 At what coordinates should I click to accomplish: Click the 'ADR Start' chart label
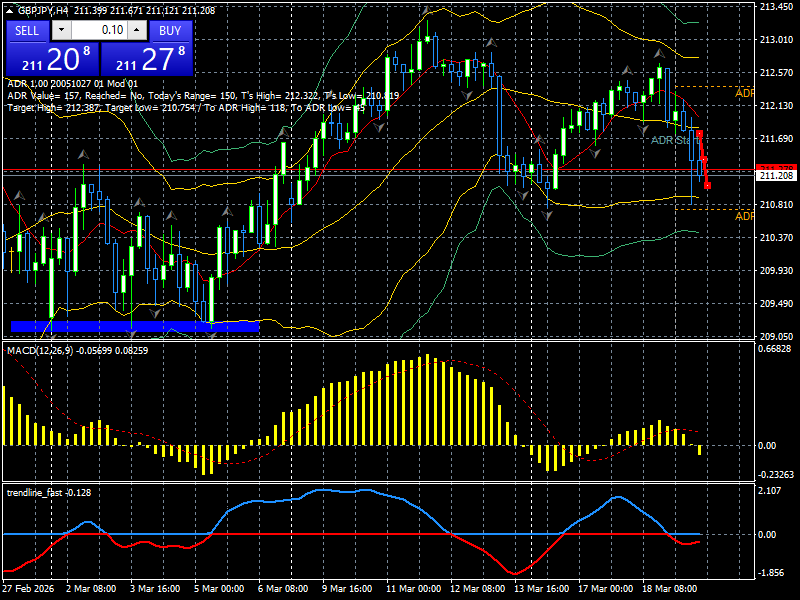(674, 140)
